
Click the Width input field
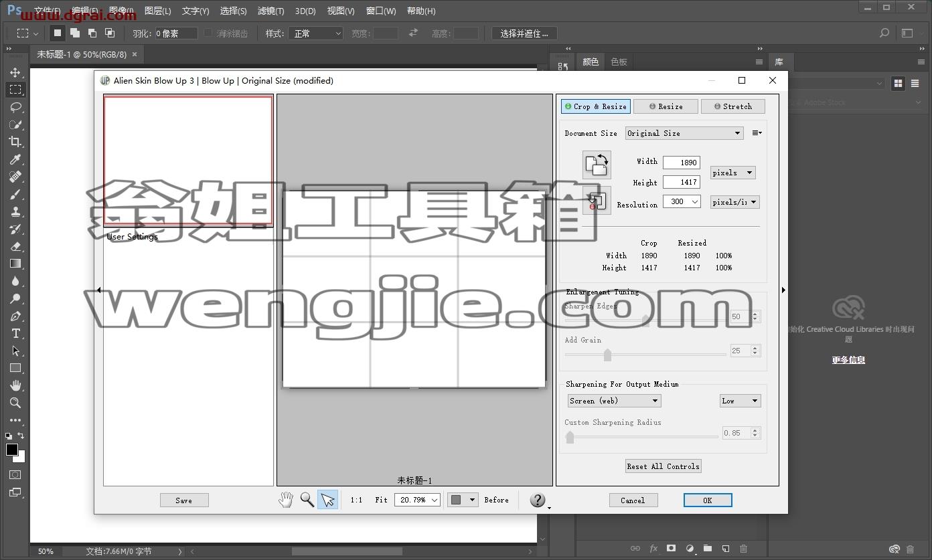682,163
